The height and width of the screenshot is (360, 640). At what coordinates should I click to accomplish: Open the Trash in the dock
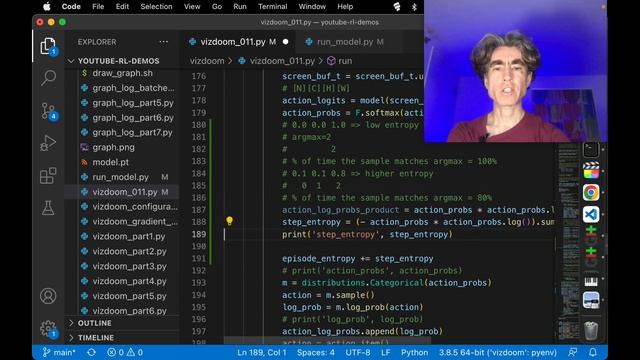(x=591, y=330)
